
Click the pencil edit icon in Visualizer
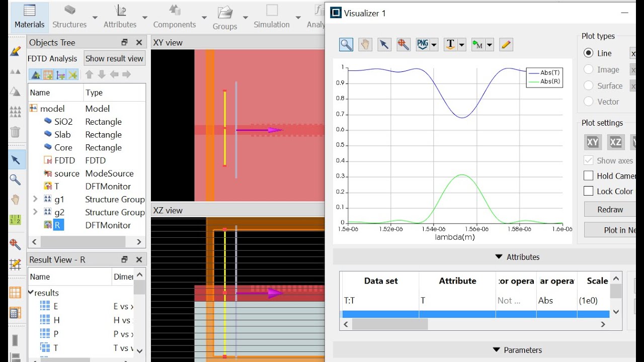(506, 45)
